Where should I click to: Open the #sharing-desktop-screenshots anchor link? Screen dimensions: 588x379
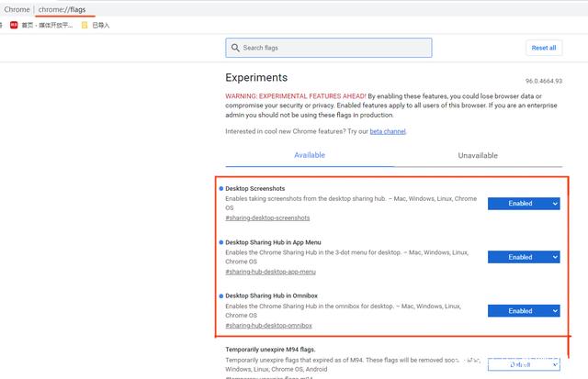267,218
